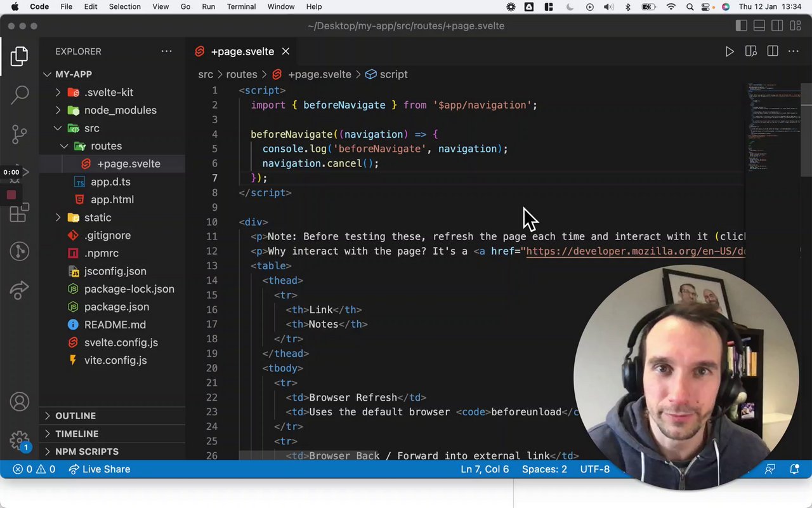The image size is (812, 508).
Task: Stop the screen recording with red square
Action: click(x=11, y=195)
